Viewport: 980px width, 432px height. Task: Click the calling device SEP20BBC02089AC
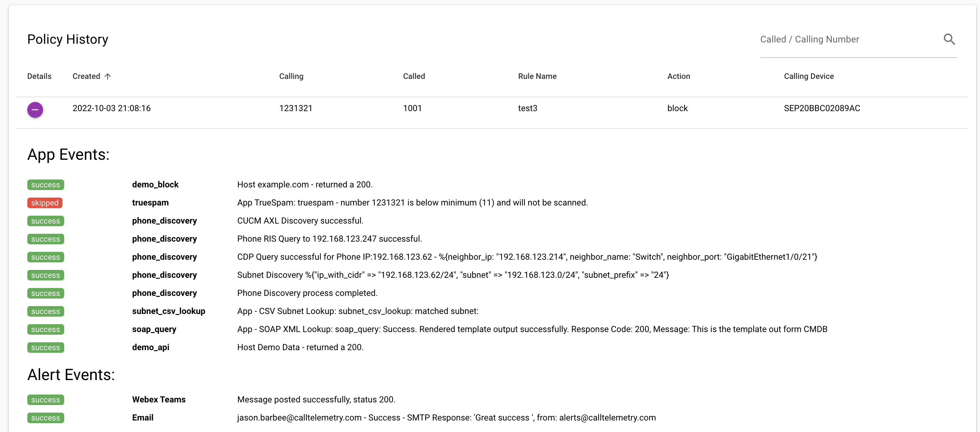(822, 108)
